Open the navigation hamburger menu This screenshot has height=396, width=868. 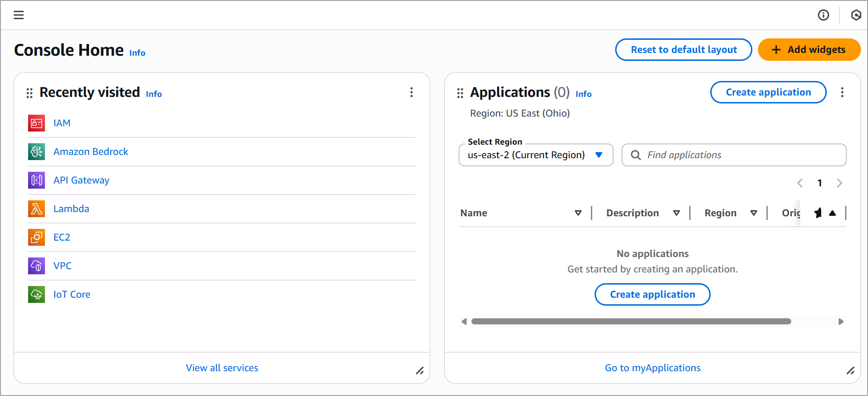tap(19, 15)
